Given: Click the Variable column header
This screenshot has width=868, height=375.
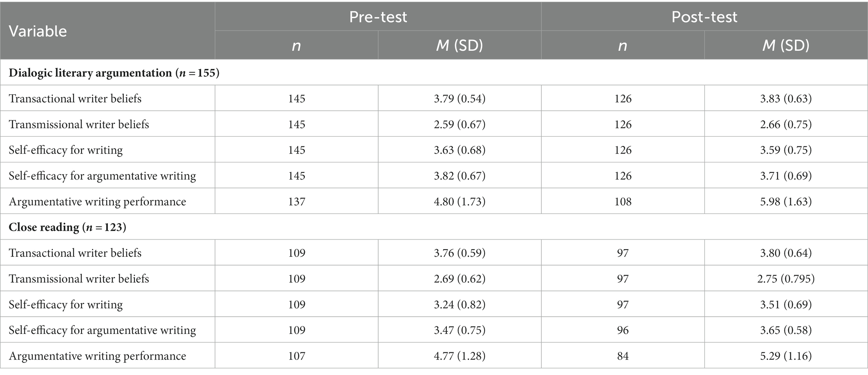Looking at the screenshot, I should coord(108,31).
